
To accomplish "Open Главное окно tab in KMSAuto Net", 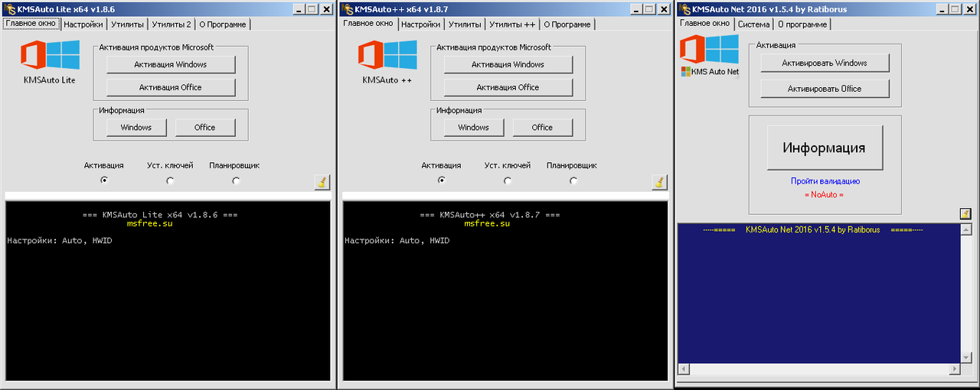I will 705,24.
